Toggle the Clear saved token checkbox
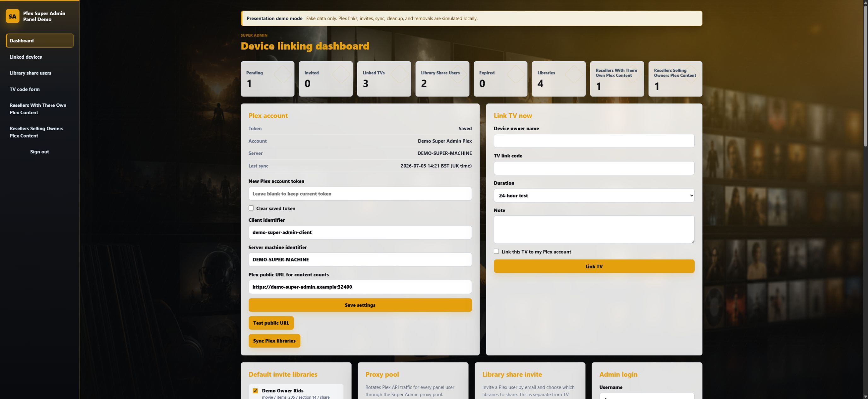The image size is (868, 399). [x=251, y=208]
